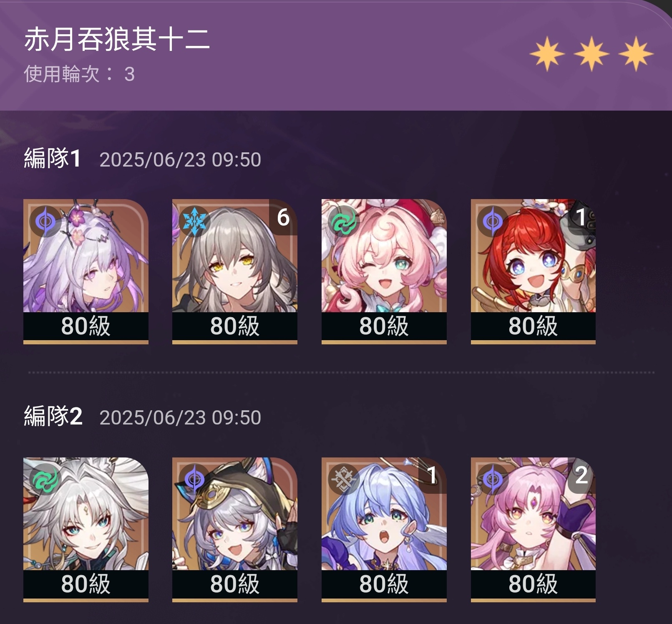Tap the Quantum icon on cat-hooded character
This screenshot has height=624, width=672.
pos(194,479)
